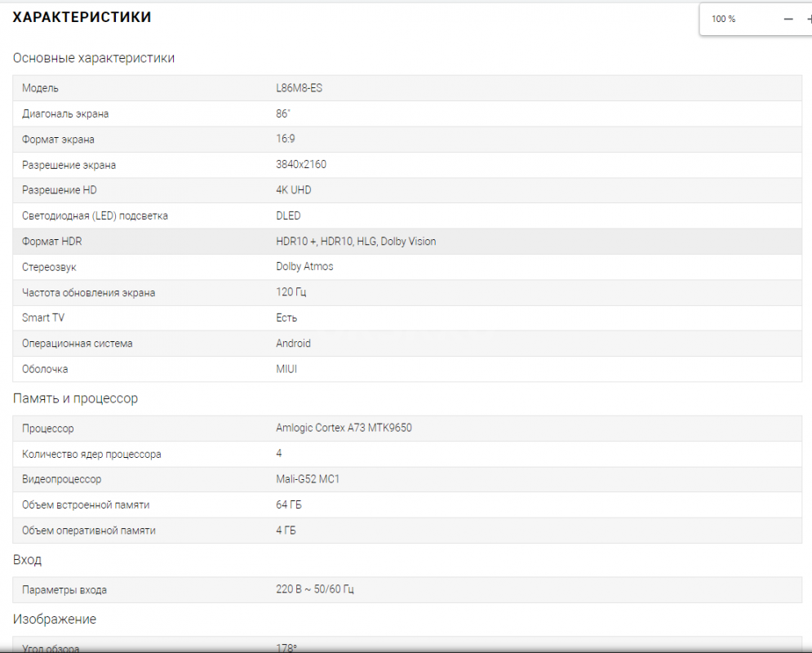
Task: Click the 120 Гц refresh rate value
Action: pos(291,292)
